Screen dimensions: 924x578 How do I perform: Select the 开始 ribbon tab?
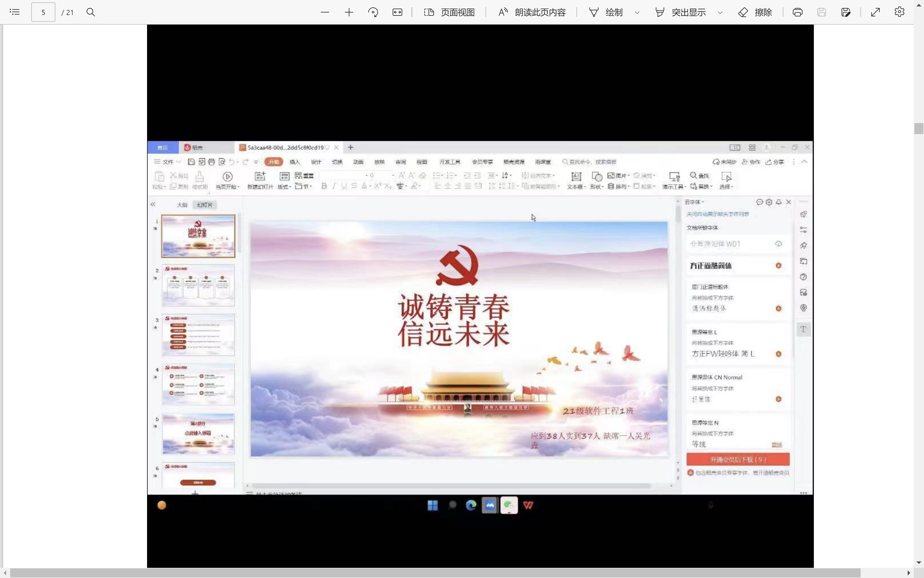tap(274, 162)
